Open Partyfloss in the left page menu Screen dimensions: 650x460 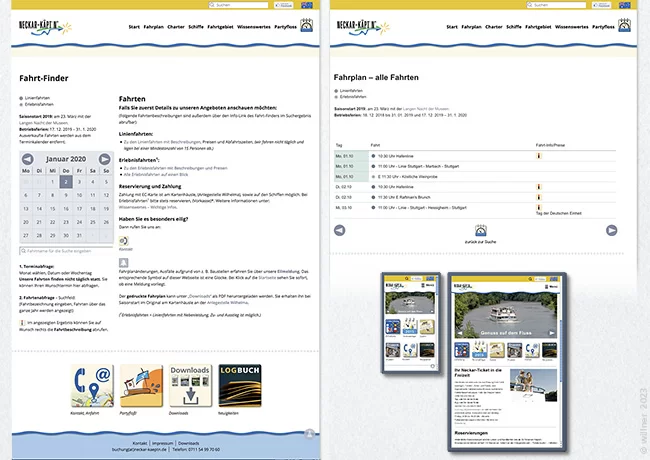point(285,27)
